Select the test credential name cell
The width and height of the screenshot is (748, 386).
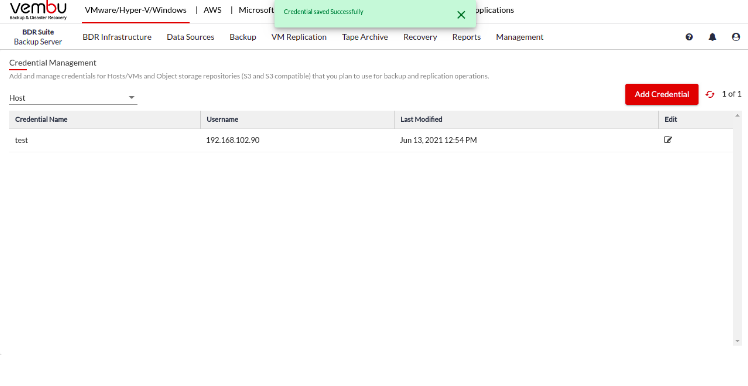click(x=104, y=140)
